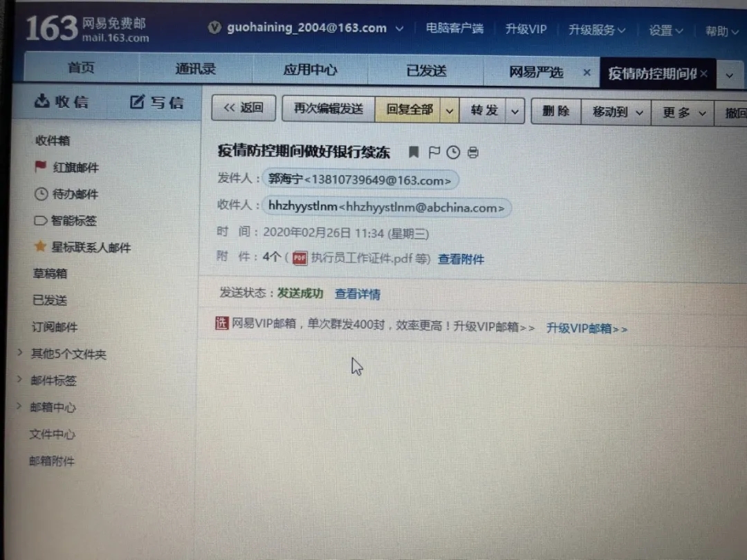Click the 查看附件 link
The image size is (747, 560).
pyautogui.click(x=461, y=259)
